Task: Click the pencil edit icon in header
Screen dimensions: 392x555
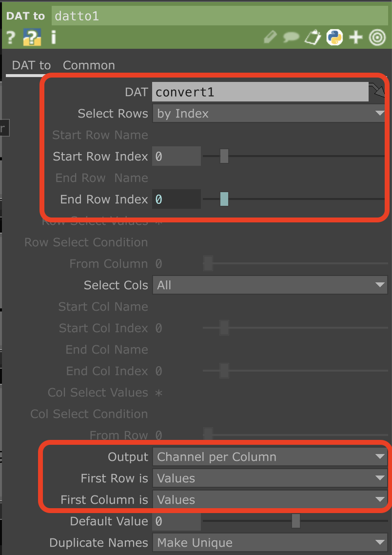Action: point(270,37)
